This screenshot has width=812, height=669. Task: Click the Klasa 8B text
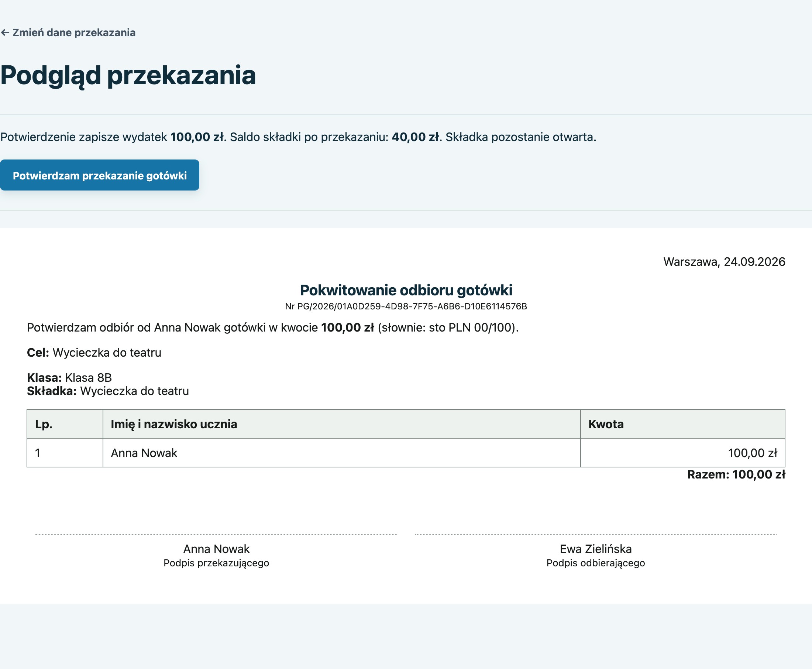[x=89, y=378]
